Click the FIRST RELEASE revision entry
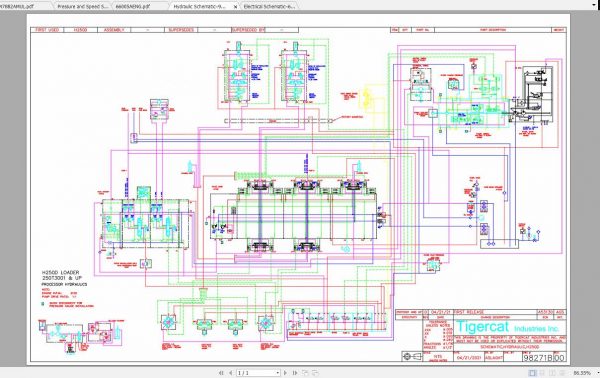Viewport: 600px width, 378px height. [469, 312]
